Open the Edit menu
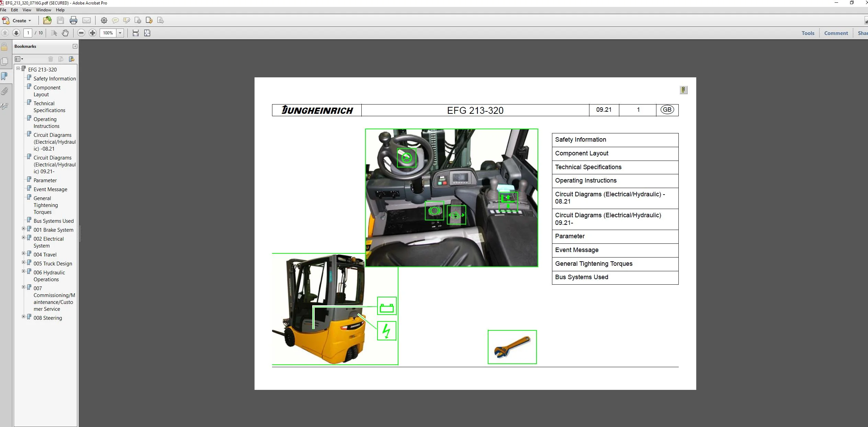This screenshot has height=427, width=868. coord(14,10)
